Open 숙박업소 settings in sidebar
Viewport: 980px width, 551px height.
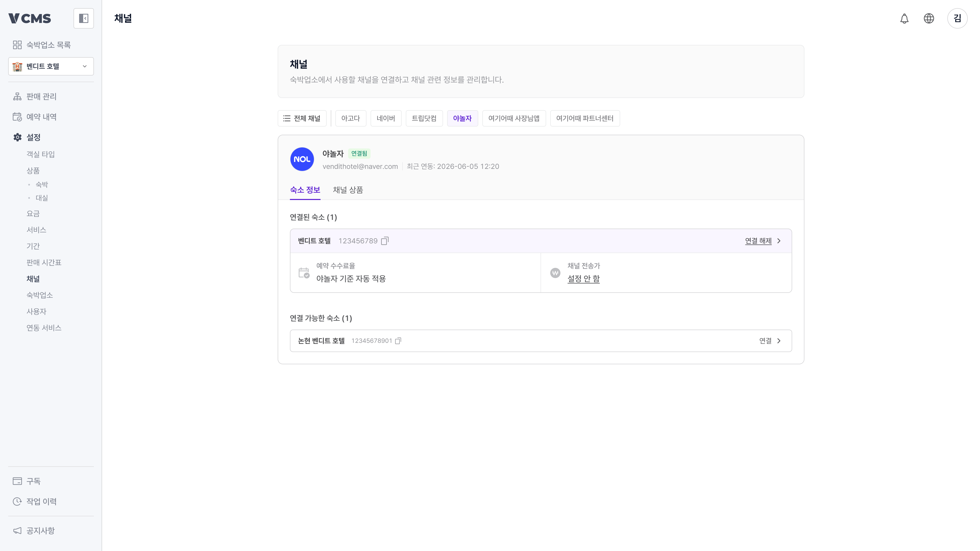pyautogui.click(x=40, y=295)
